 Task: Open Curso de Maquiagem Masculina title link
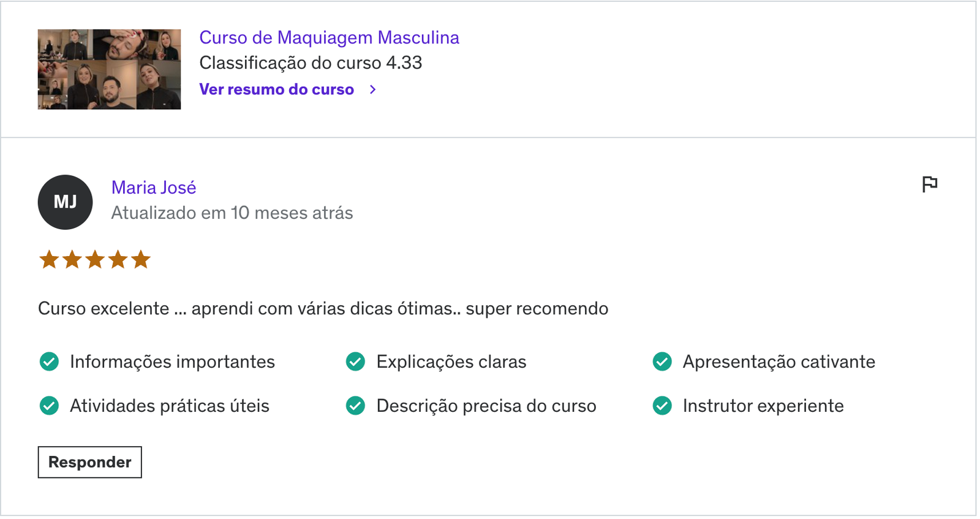coord(330,37)
